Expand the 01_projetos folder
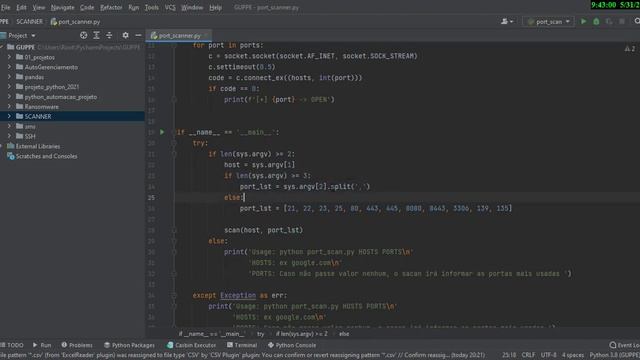640x360 pixels. tap(9, 57)
